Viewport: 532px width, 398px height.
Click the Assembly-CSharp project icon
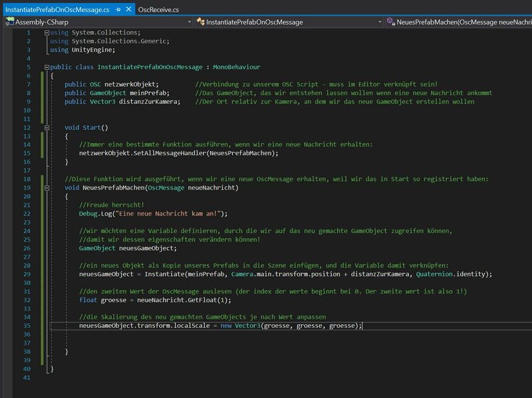(9, 22)
